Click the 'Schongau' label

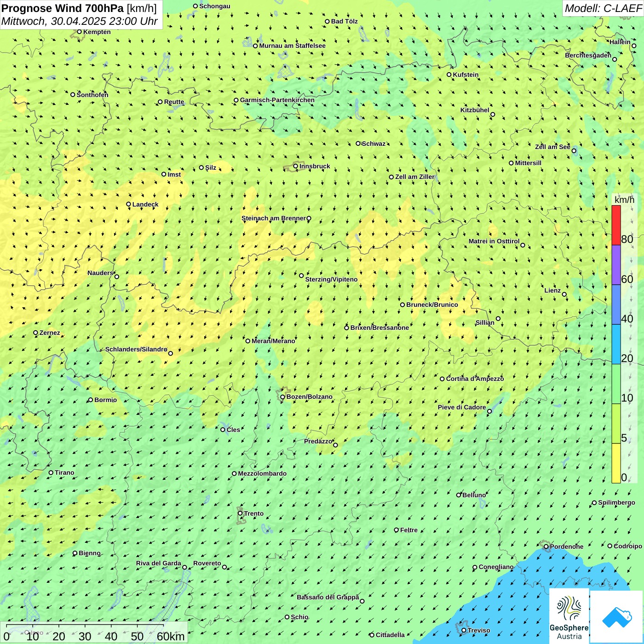[215, 6]
